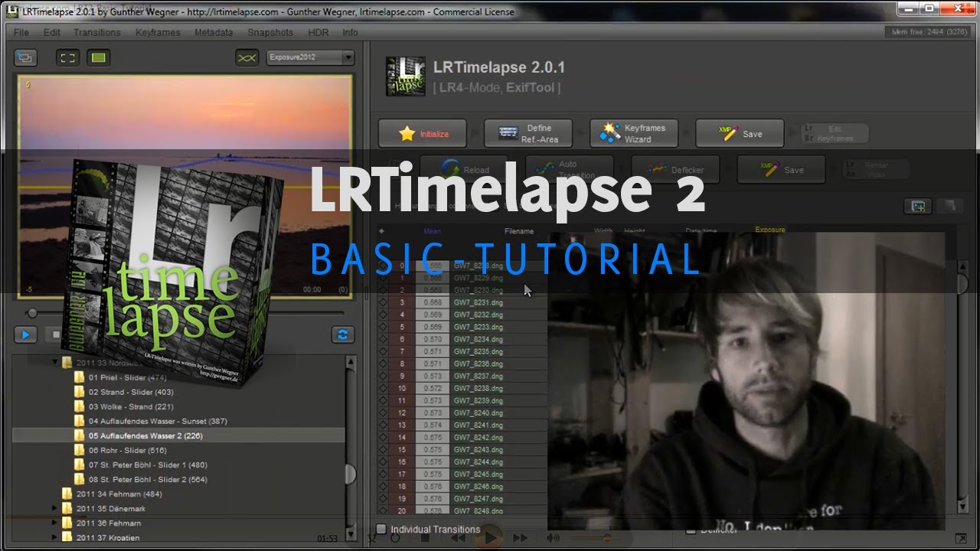980x551 pixels.
Task: Click the blue refresh folder icon
Action: [342, 334]
